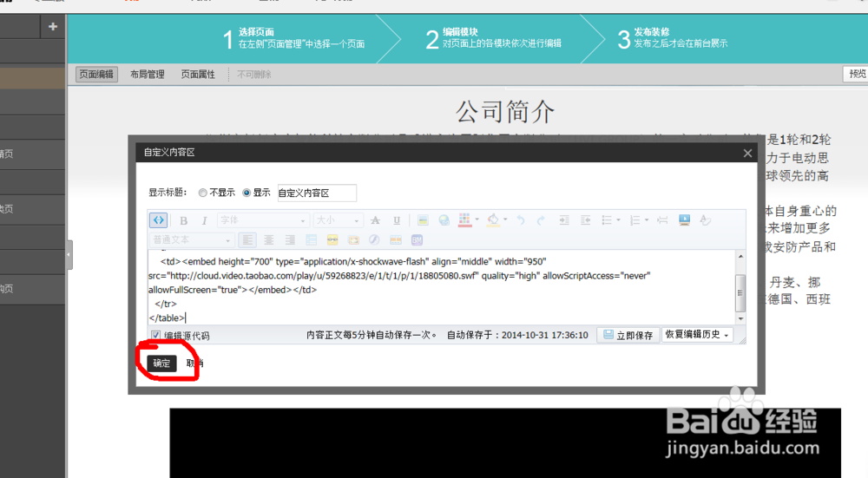Open the font size 大小 dropdown

(338, 220)
